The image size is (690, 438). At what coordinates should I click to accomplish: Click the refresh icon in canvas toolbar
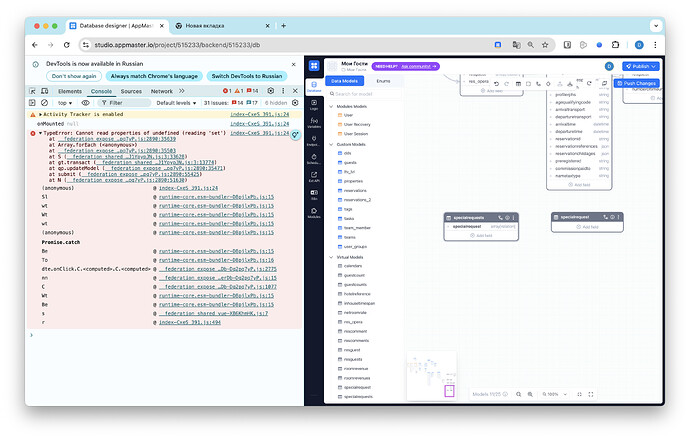pos(589,83)
